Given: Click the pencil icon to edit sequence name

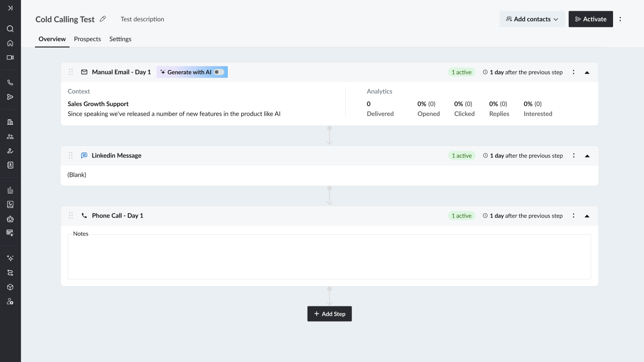Looking at the screenshot, I should tap(103, 19).
